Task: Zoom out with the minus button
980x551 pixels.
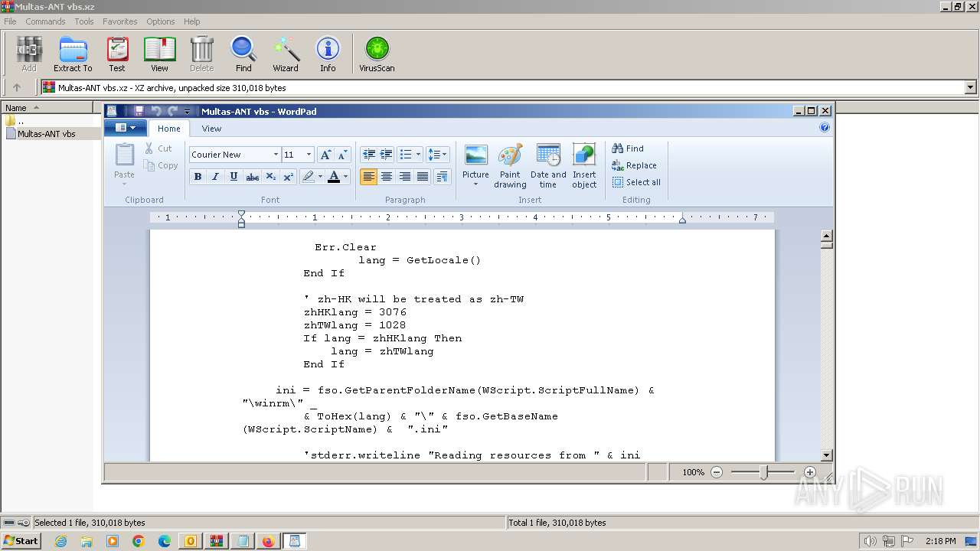Action: (x=717, y=472)
